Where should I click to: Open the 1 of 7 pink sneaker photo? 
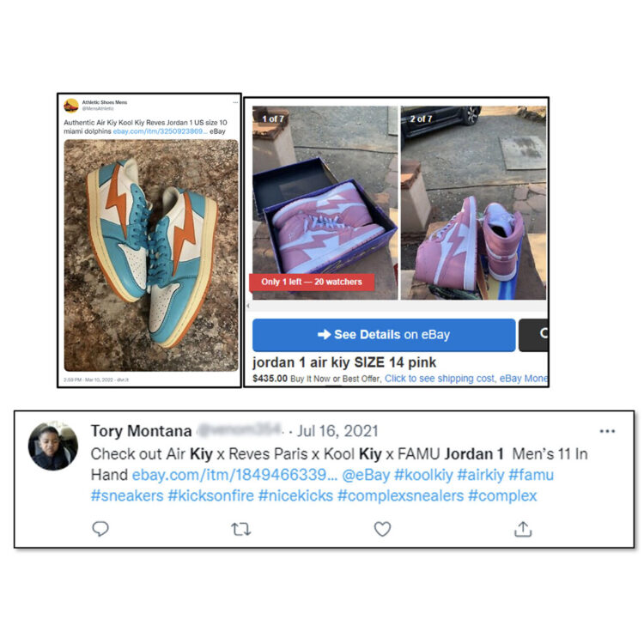[x=325, y=203]
